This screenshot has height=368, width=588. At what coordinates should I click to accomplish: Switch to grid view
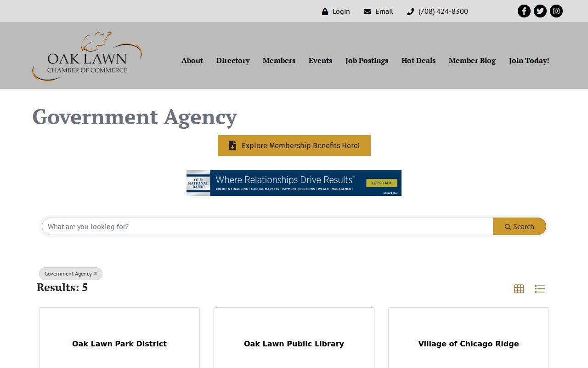(x=519, y=289)
